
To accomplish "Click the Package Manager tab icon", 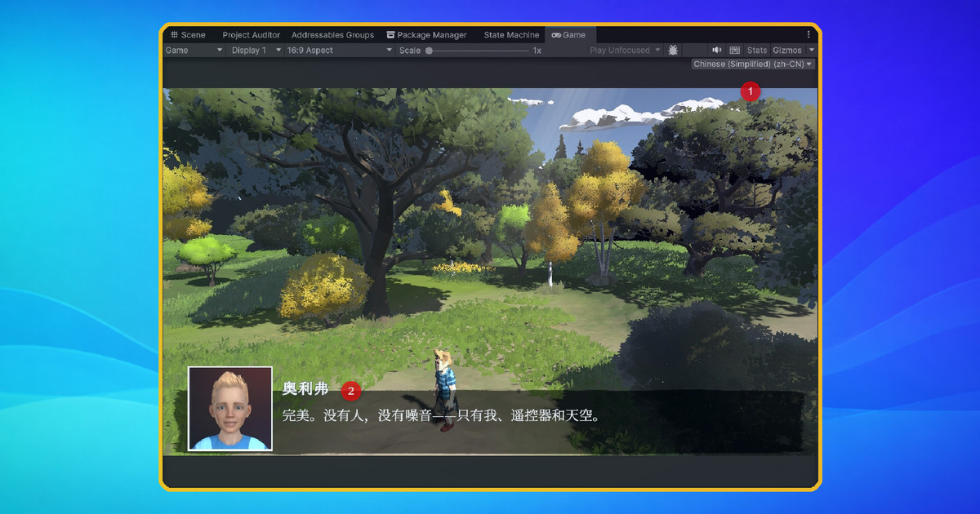I will (x=391, y=35).
